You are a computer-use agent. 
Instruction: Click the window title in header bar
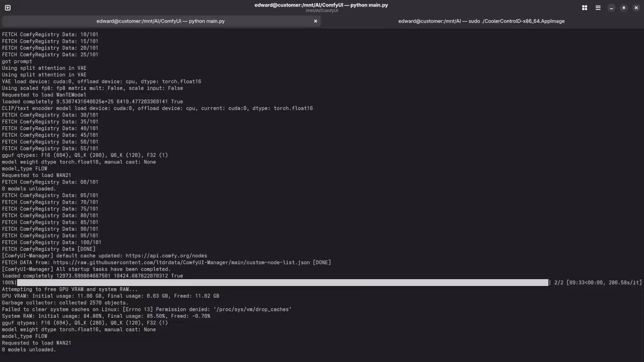tap(321, 5)
